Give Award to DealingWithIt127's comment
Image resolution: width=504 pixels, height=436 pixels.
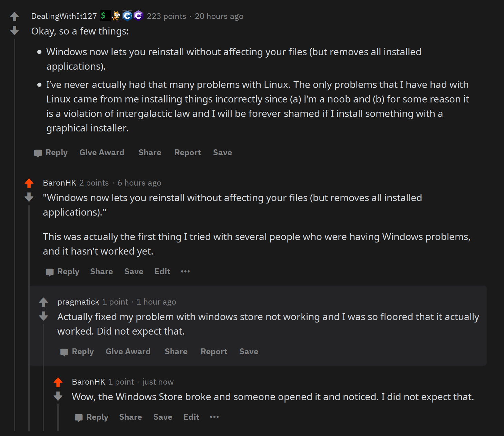102,152
